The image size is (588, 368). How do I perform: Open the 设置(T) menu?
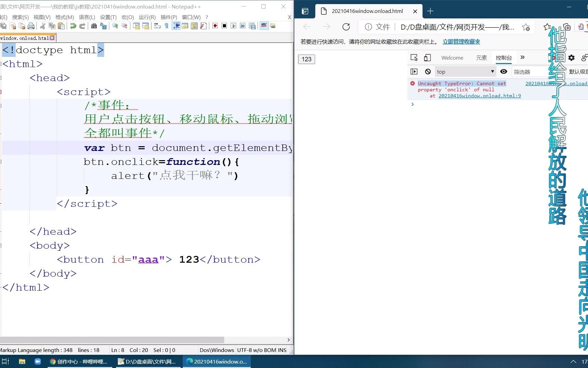pyautogui.click(x=108, y=17)
